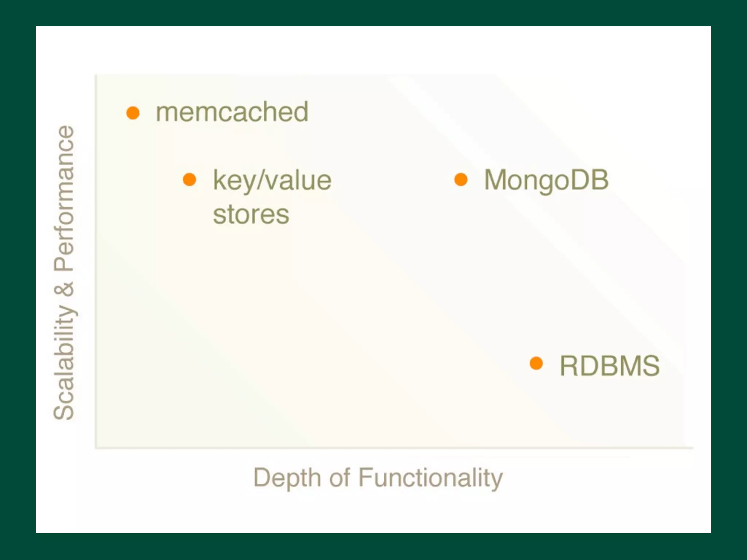Click the orange MongoDB data point dot

461,179
